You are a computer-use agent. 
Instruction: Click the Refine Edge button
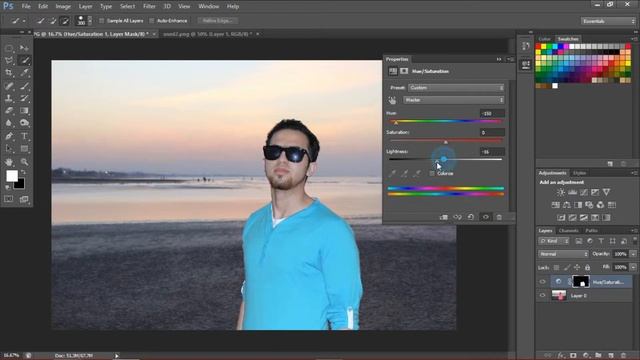tap(218, 21)
